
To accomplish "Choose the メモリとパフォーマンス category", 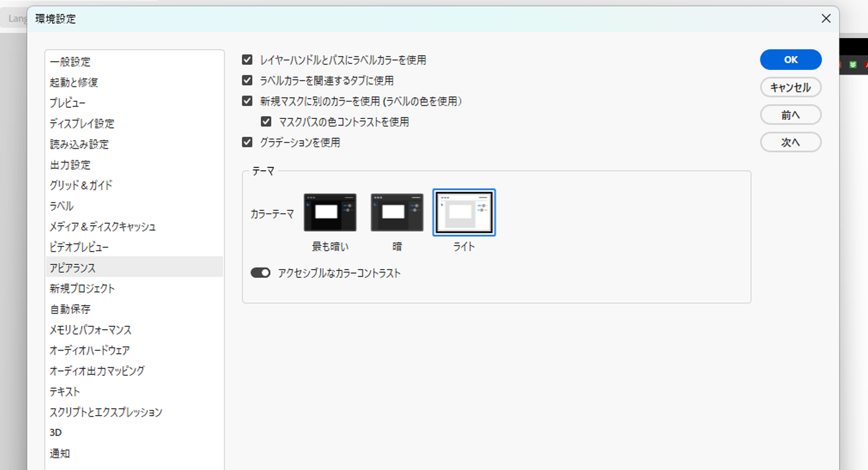I will 134,330.
